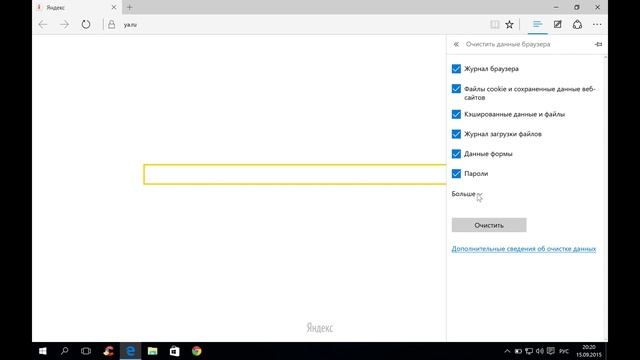Open network icon in system tray
640x360 pixels.
[529, 351]
